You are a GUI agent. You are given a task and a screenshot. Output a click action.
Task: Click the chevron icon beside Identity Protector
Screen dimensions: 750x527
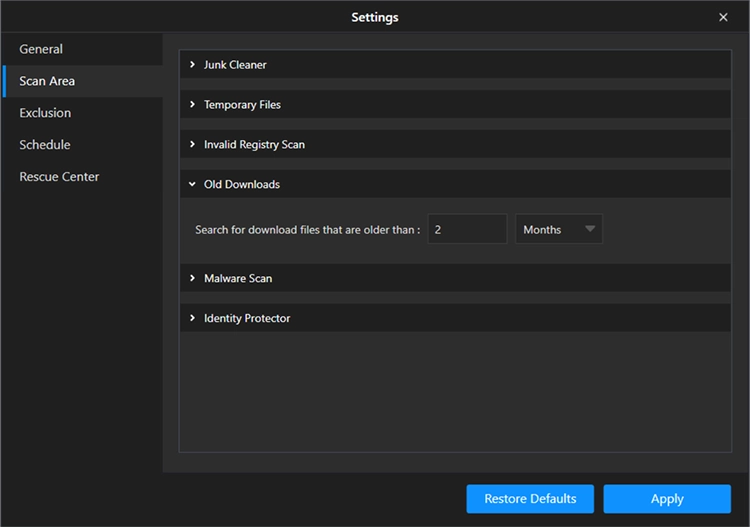pyautogui.click(x=192, y=319)
